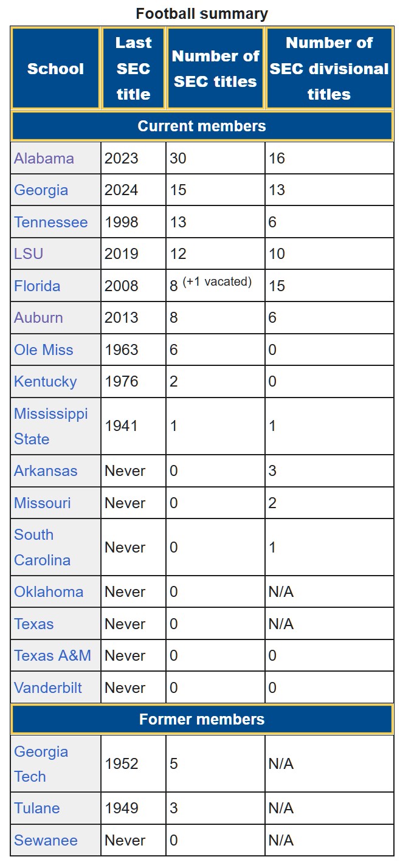Click the Oklahoma link
400x868 pixels.
[x=49, y=592]
